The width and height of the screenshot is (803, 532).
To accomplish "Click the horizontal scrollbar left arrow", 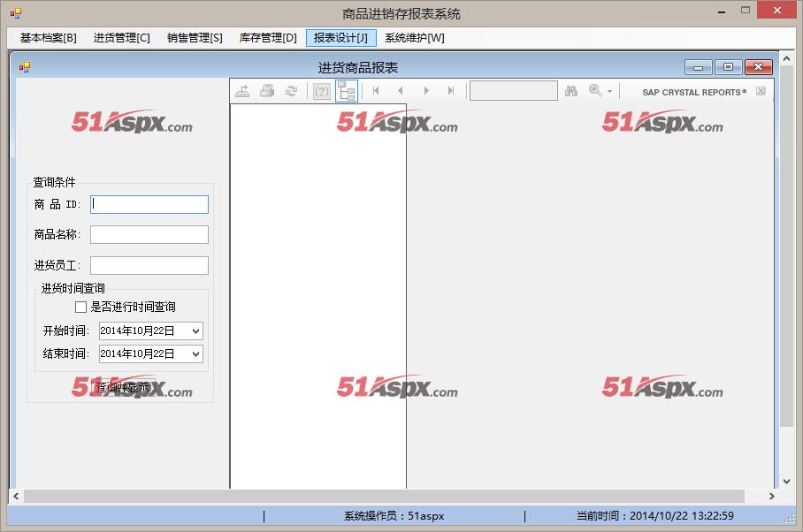I will point(17,496).
